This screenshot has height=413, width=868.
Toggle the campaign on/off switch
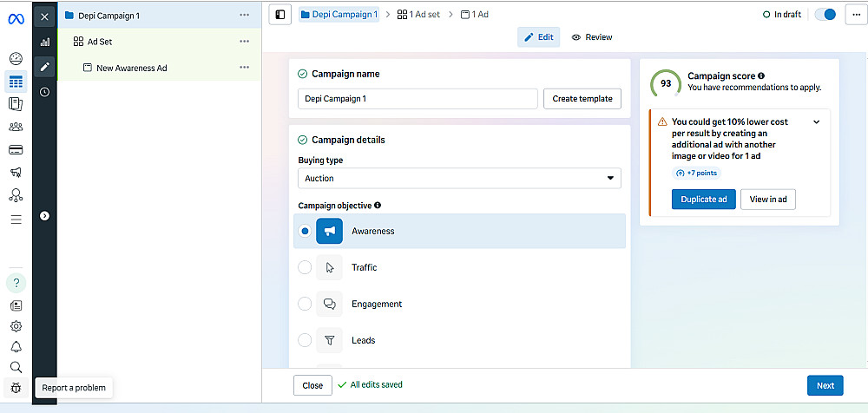825,15
